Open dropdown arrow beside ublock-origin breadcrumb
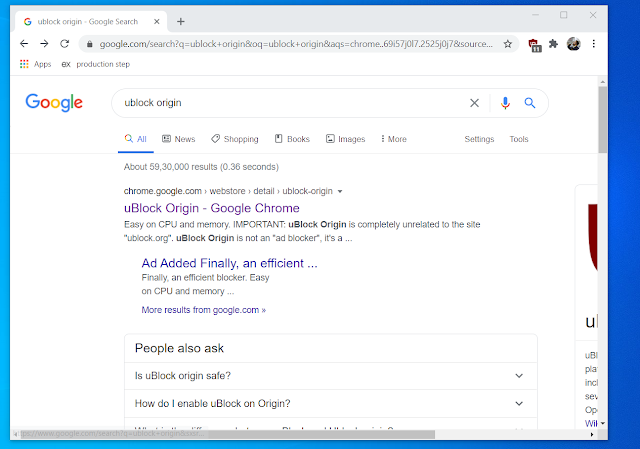The height and width of the screenshot is (449, 640). click(340, 191)
